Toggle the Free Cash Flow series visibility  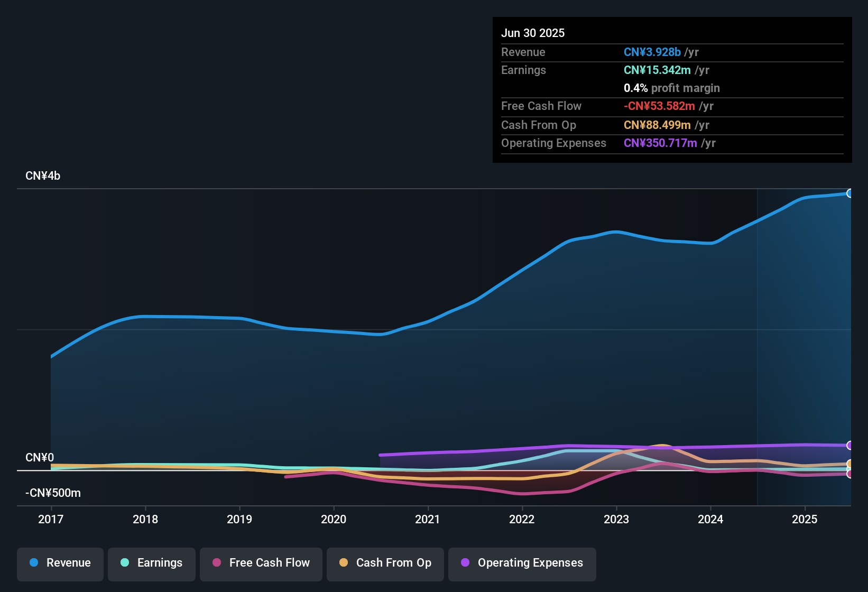[x=261, y=563]
